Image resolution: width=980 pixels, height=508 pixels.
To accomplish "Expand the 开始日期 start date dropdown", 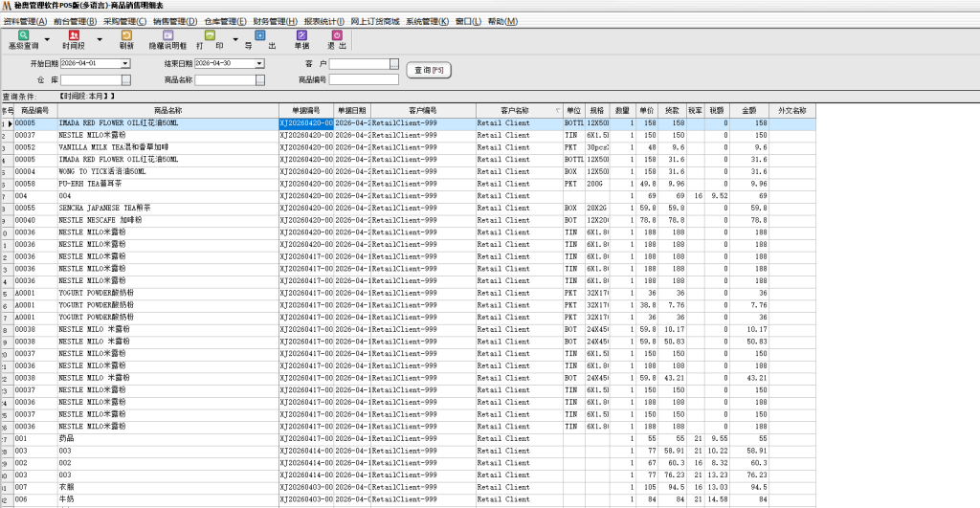I will (x=124, y=64).
